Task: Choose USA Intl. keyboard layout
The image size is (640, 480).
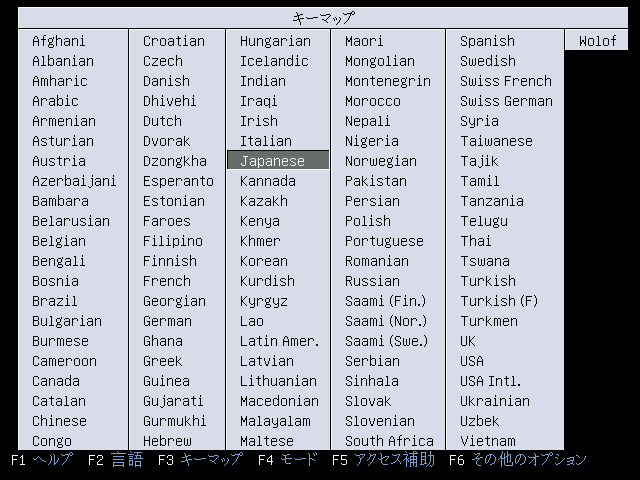Action: coord(491,381)
